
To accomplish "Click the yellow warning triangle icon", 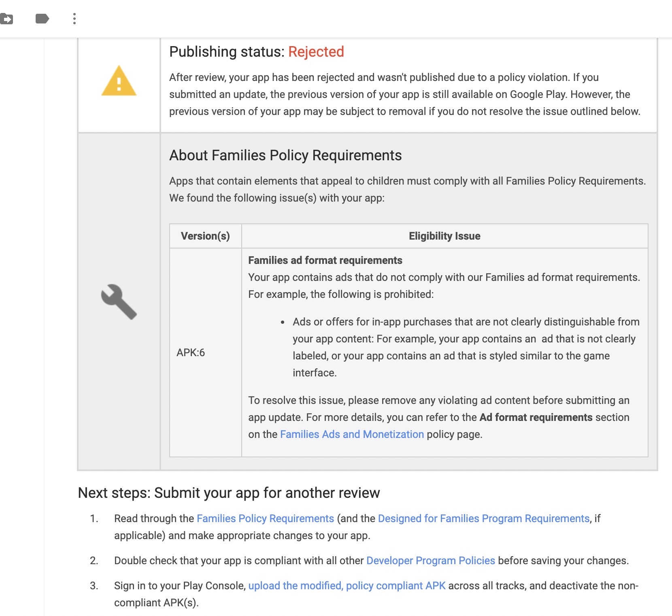I will [119, 81].
